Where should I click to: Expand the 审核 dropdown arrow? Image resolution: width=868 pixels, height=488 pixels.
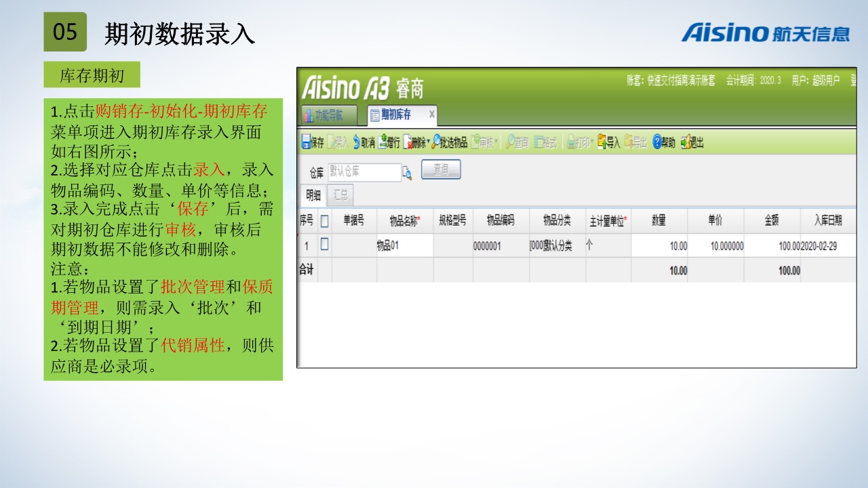(x=496, y=143)
